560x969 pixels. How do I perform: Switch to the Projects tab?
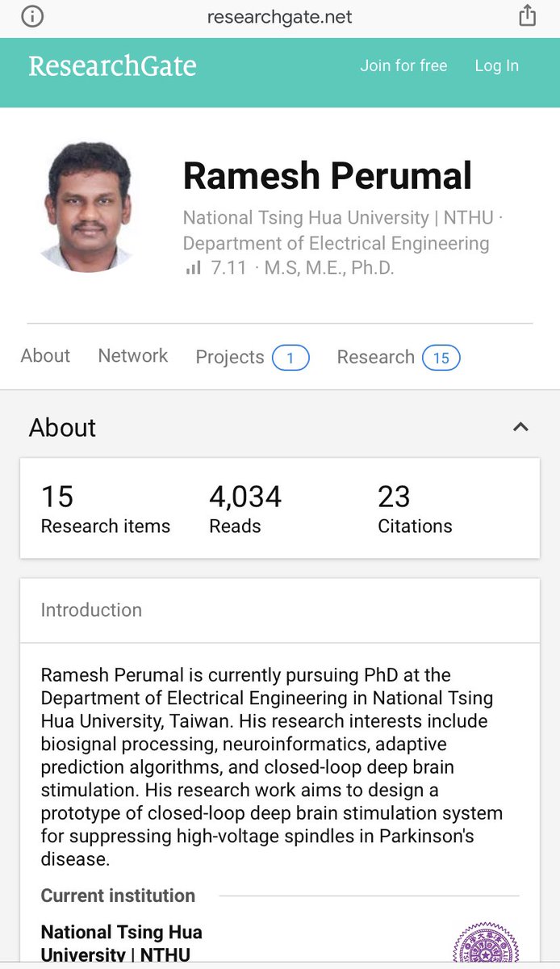253,357
